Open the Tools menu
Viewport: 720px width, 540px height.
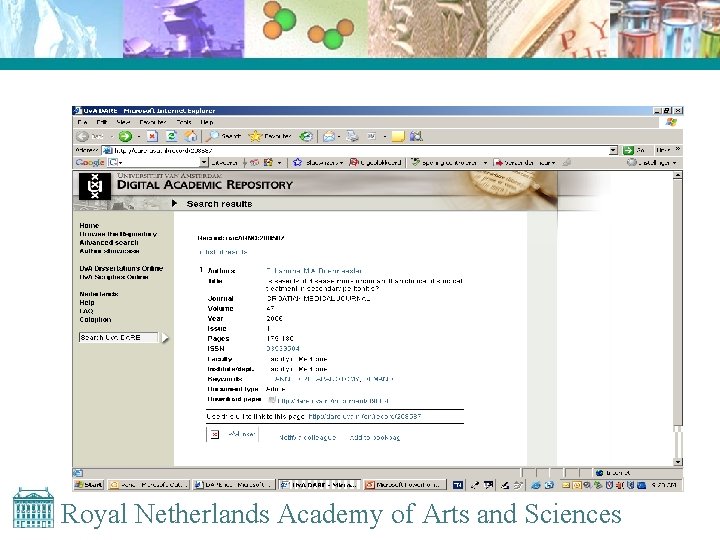pos(184,122)
